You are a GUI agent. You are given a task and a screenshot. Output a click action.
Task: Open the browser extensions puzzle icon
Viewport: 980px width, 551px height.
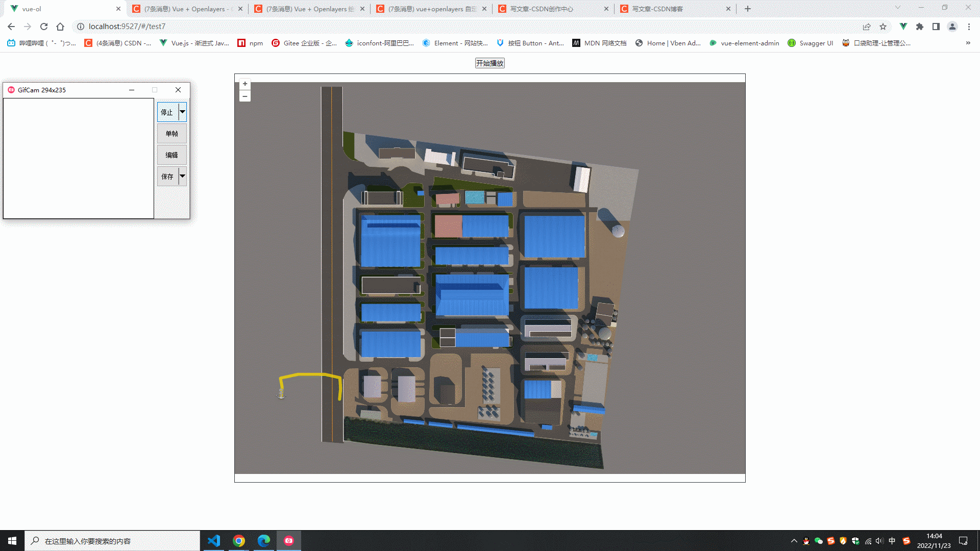(920, 27)
